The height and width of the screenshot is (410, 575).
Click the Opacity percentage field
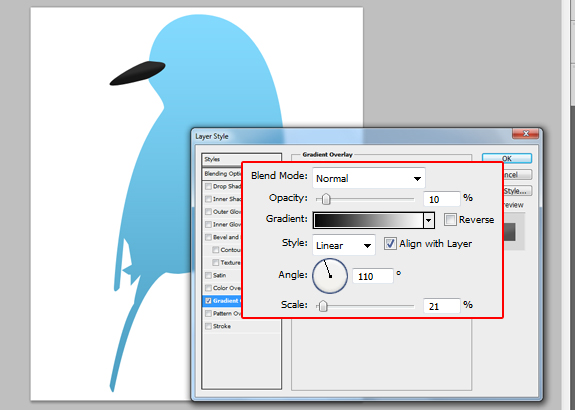(442, 199)
